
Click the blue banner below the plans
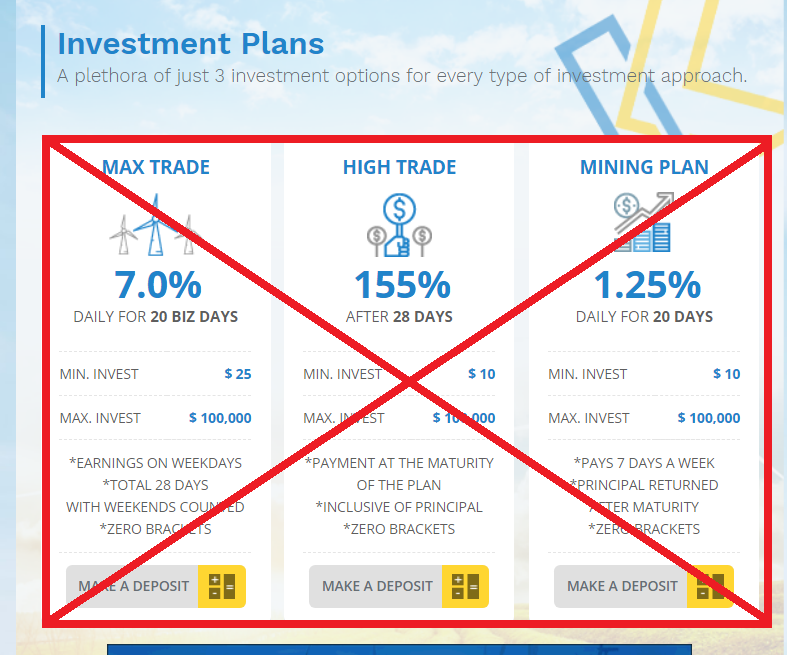(x=400, y=649)
